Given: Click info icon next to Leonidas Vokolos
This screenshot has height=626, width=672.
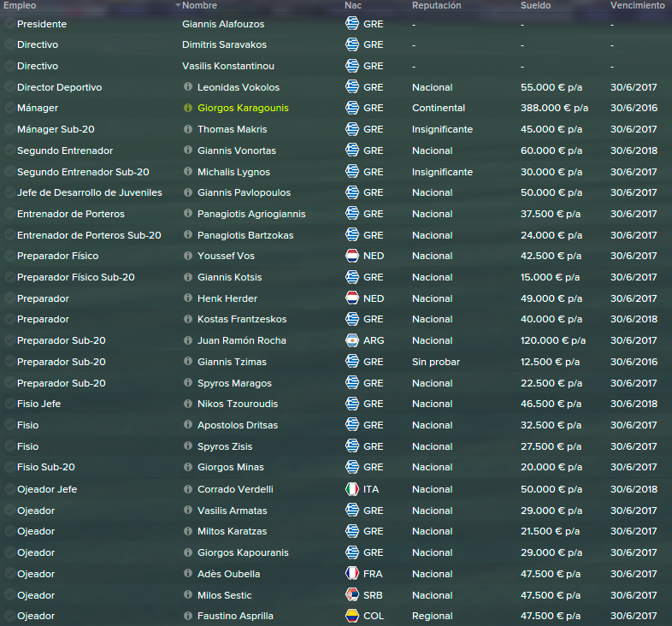Looking at the screenshot, I should click(188, 86).
